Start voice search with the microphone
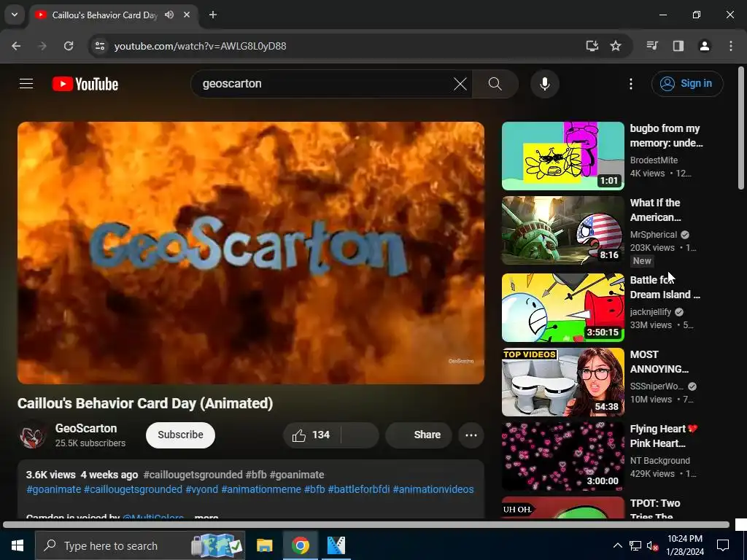The height and width of the screenshot is (560, 747). (544, 84)
